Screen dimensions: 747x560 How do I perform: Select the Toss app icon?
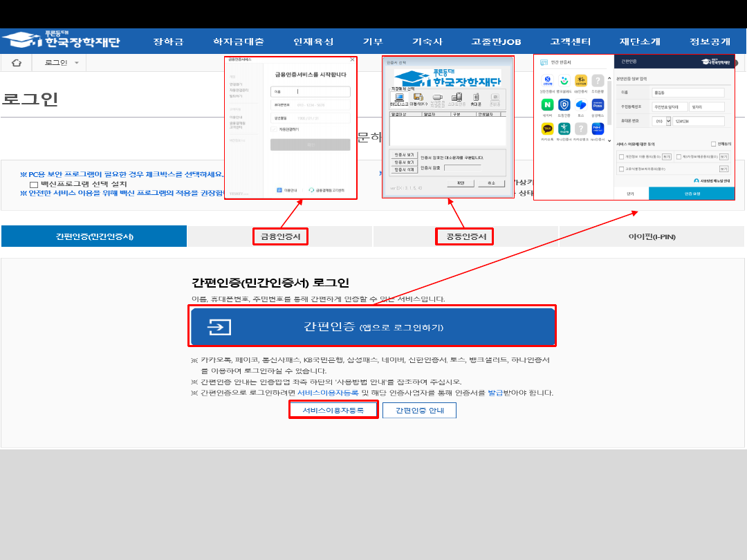(581, 105)
